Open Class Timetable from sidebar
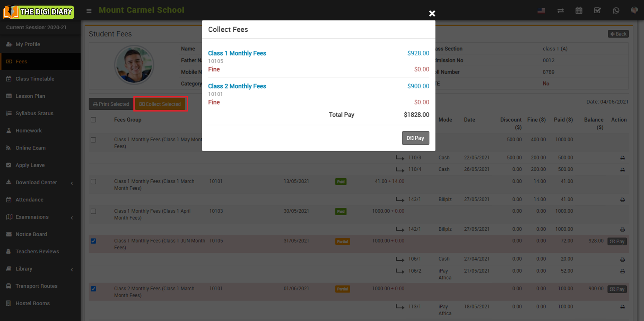644x321 pixels. pyautogui.click(x=35, y=79)
